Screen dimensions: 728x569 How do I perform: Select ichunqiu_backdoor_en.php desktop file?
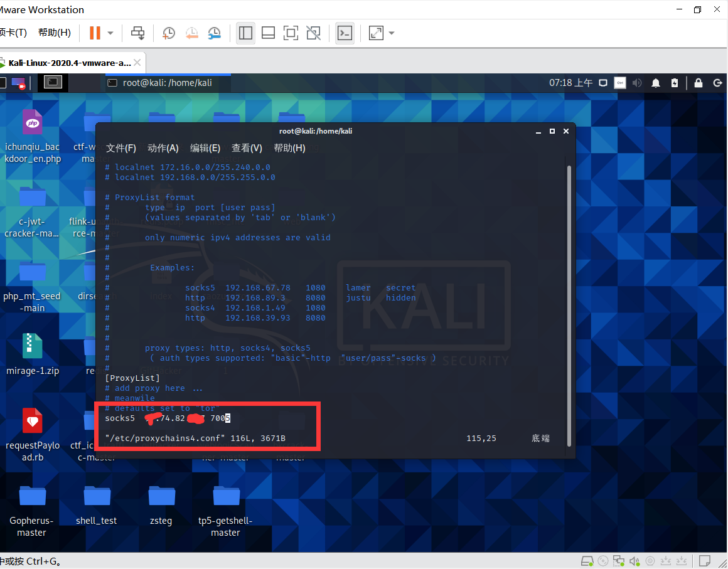click(33, 137)
